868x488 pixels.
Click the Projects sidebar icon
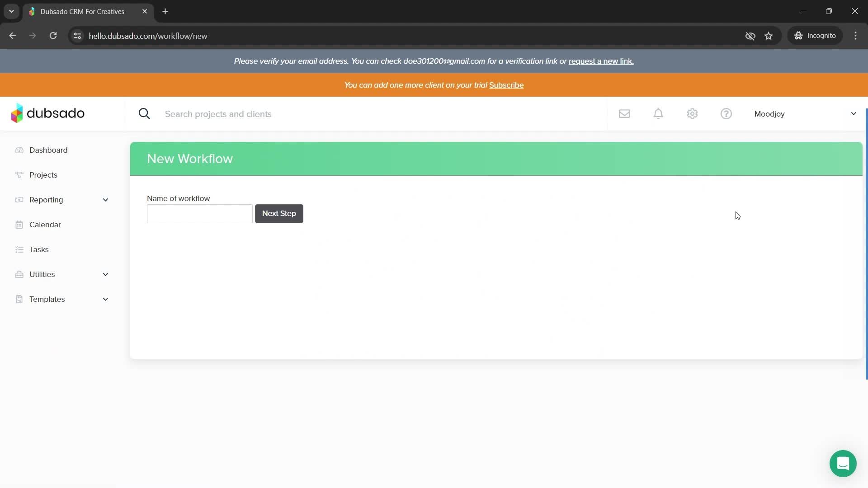[19, 175]
